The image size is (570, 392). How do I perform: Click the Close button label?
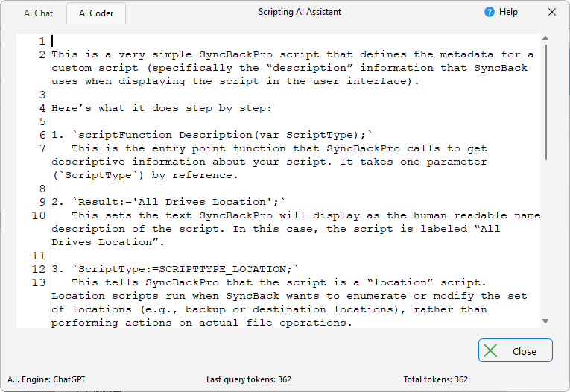coord(525,352)
